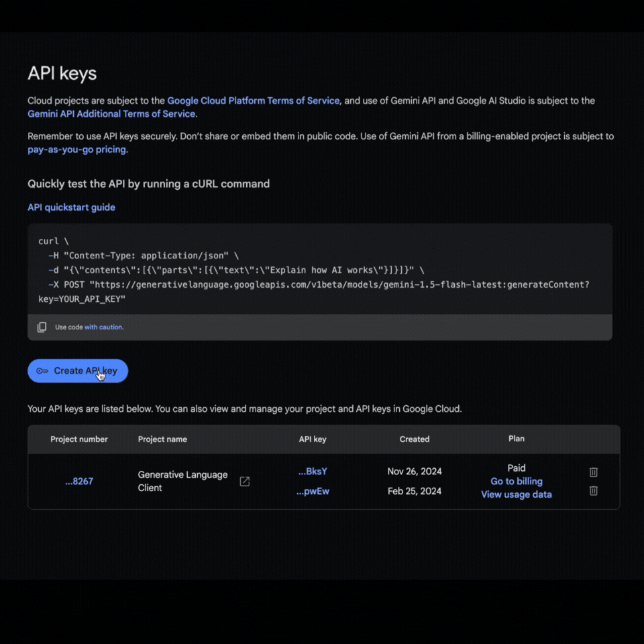Open the Gemini API Additional Terms of Service
644x644 pixels.
point(111,113)
